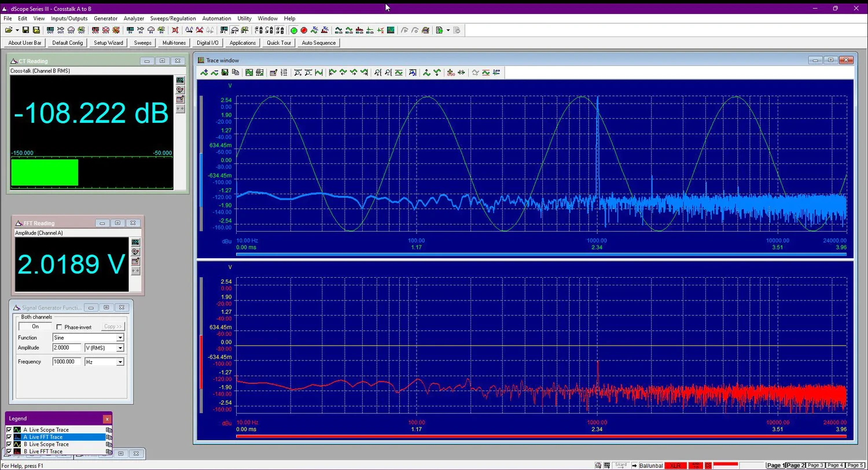This screenshot has height=470, width=868.
Task: Click the green CT Reading level bar
Action: (x=45, y=172)
